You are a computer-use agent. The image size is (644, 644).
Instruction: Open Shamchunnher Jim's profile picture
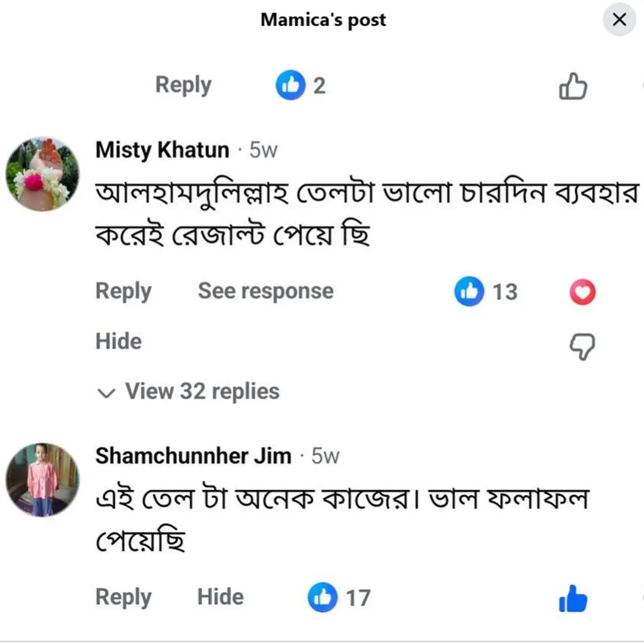coord(42,479)
